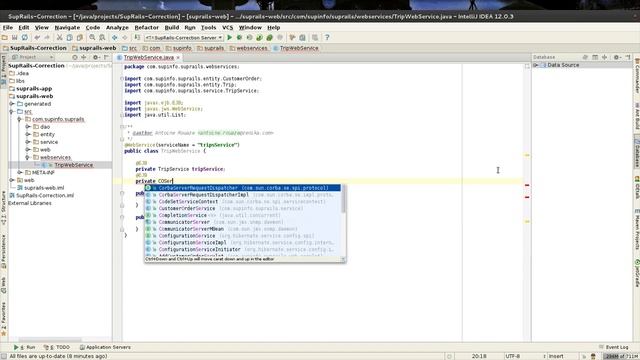640x360 pixels.
Task: Click the Undo toolbar arrow
Action: coord(38,38)
